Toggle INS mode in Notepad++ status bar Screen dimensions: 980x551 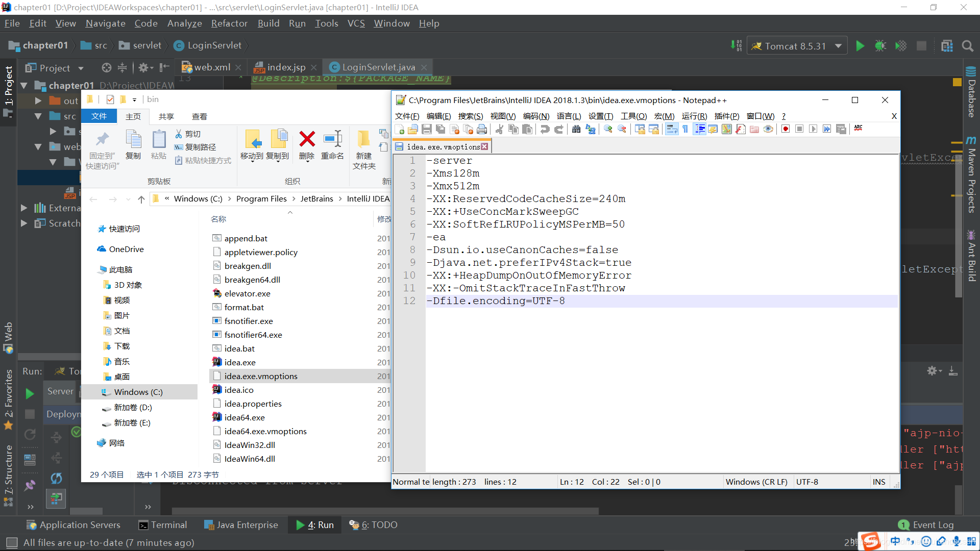879,482
